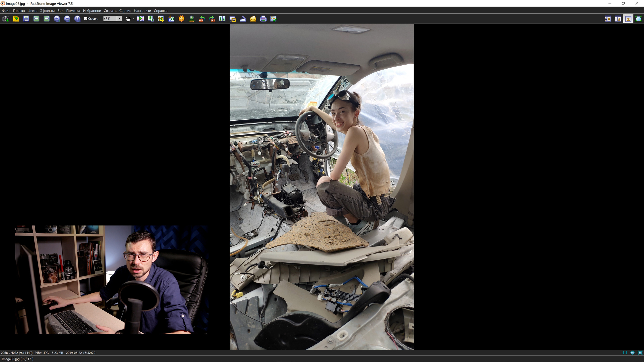Screen dimensions: 644x362
Task: Start slideshow using filmstrip play icon
Action: (x=140, y=19)
